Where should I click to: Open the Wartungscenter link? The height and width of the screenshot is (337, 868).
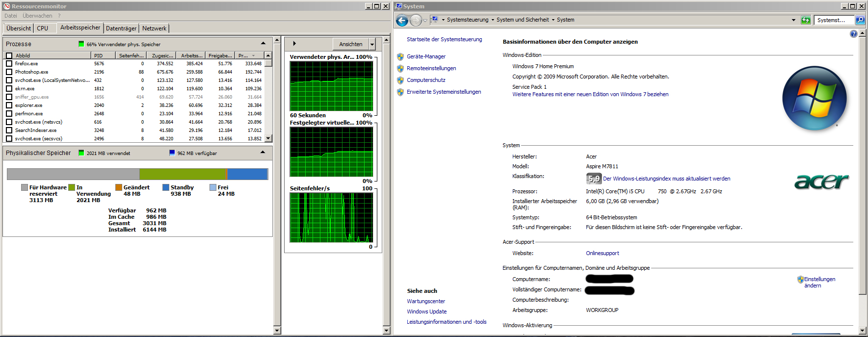coord(426,302)
